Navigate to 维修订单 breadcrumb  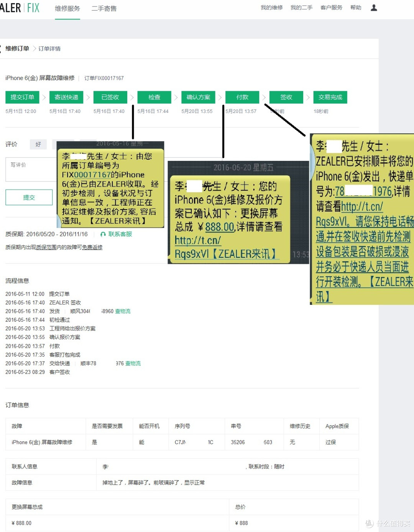(x=17, y=48)
